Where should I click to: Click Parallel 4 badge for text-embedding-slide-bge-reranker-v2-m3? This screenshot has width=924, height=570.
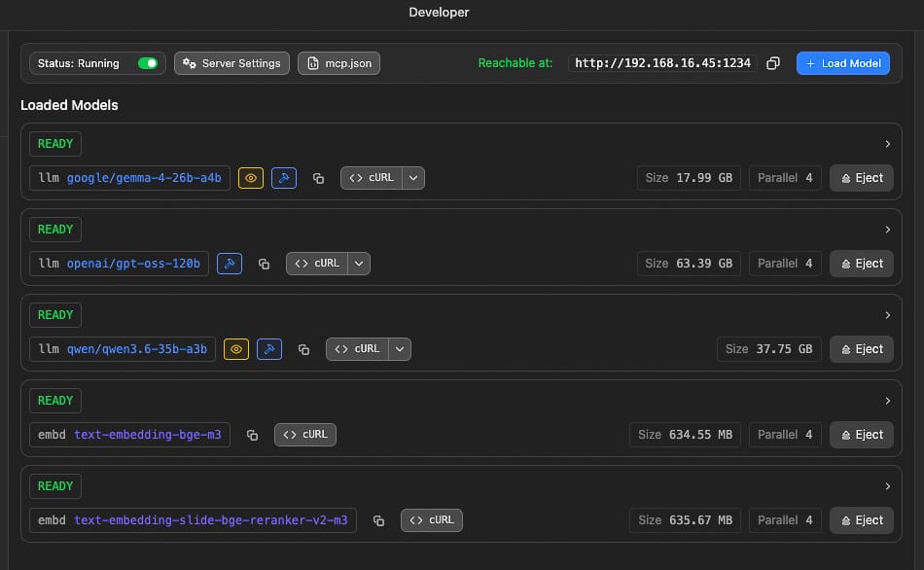pyautogui.click(x=785, y=519)
